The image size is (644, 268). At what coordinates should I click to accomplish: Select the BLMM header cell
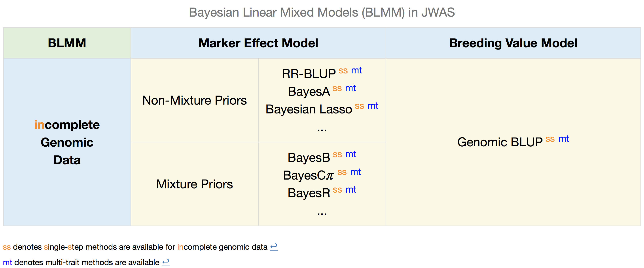pyautogui.click(x=67, y=43)
